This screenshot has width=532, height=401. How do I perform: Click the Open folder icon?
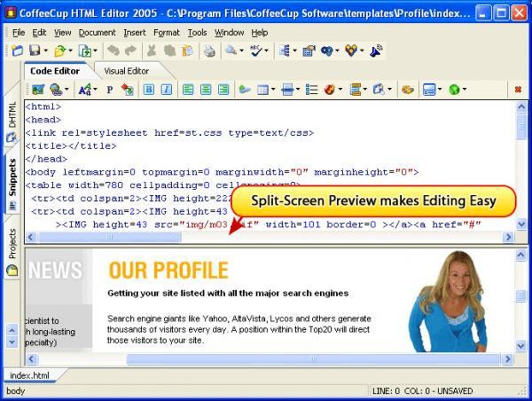pos(60,51)
